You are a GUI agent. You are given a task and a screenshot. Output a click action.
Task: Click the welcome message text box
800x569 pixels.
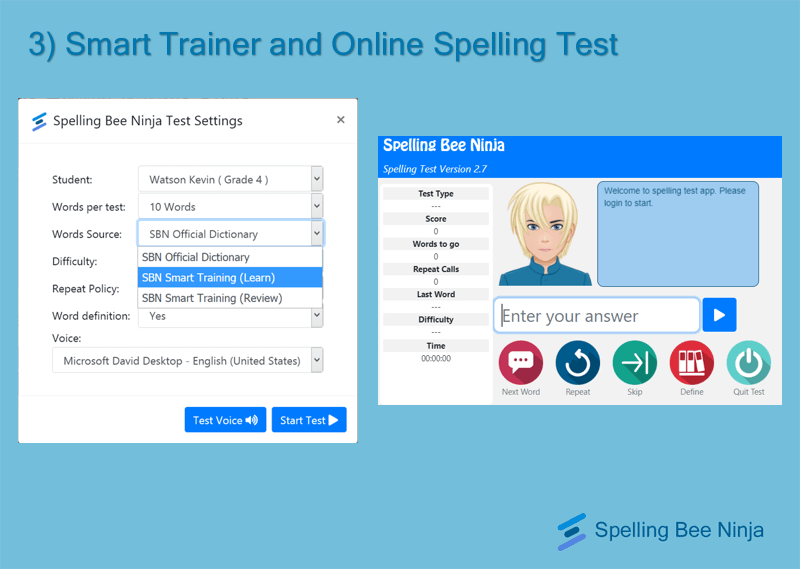(678, 234)
